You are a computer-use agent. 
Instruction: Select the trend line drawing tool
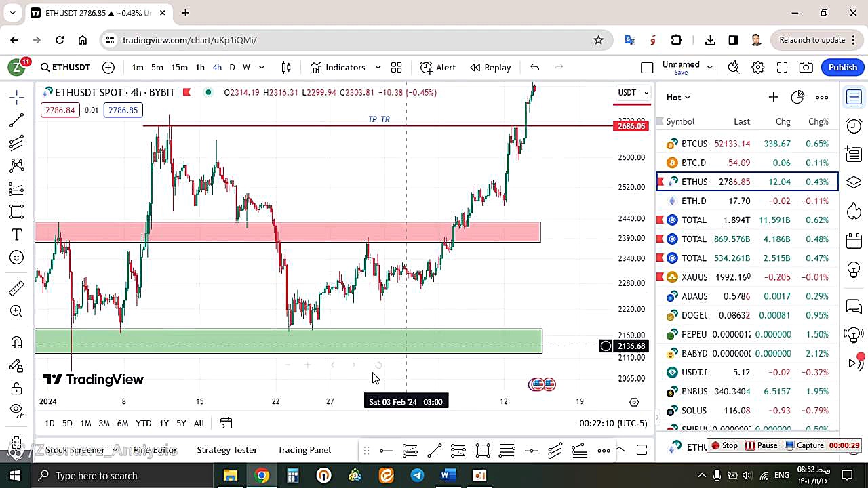(x=17, y=121)
